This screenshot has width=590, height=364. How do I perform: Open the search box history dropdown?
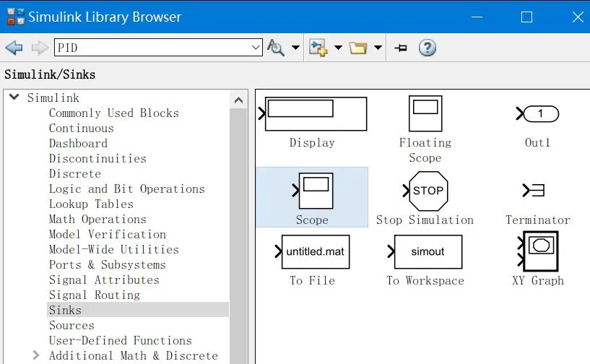click(x=256, y=48)
